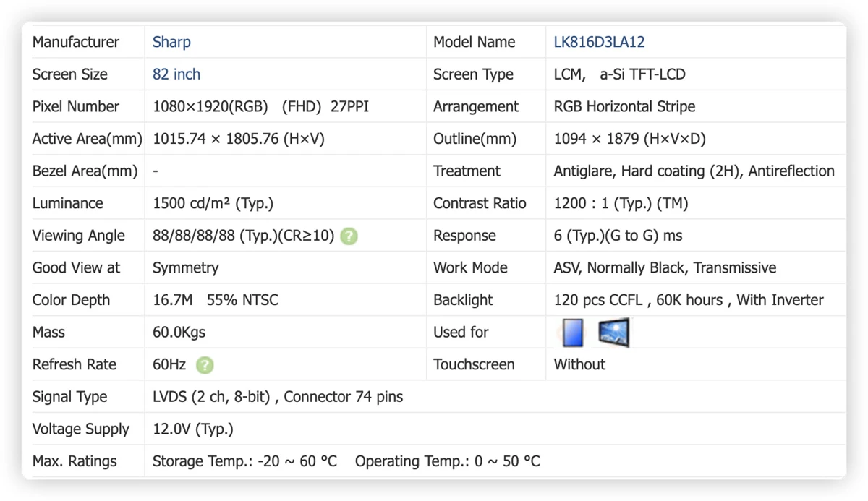Click the Used for label
The height and width of the screenshot is (501, 868).
pos(461,333)
